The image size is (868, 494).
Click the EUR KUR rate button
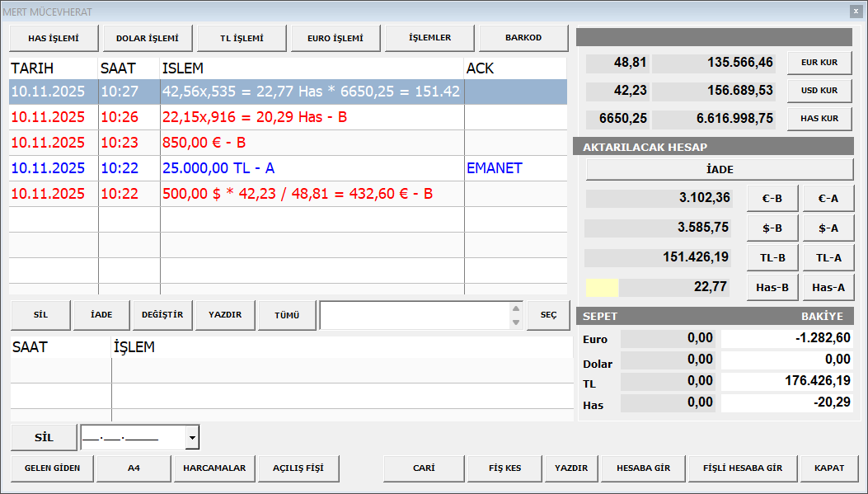[819, 63]
